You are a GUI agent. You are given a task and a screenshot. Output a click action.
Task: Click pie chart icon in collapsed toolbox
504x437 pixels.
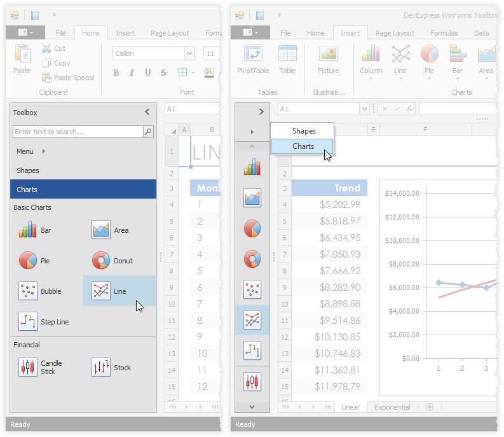pyautogui.click(x=252, y=228)
